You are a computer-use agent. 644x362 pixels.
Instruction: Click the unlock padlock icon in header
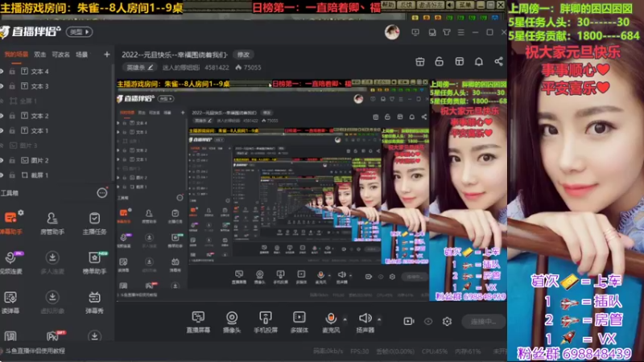coord(440,62)
